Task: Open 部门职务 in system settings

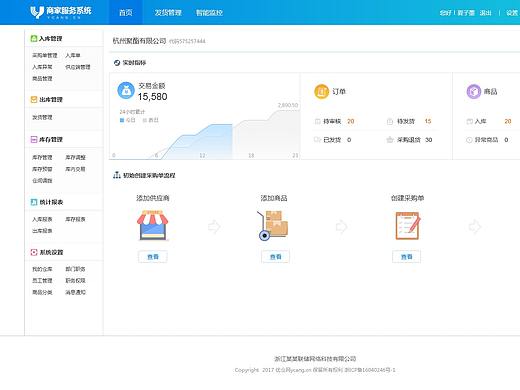Action: point(75,269)
